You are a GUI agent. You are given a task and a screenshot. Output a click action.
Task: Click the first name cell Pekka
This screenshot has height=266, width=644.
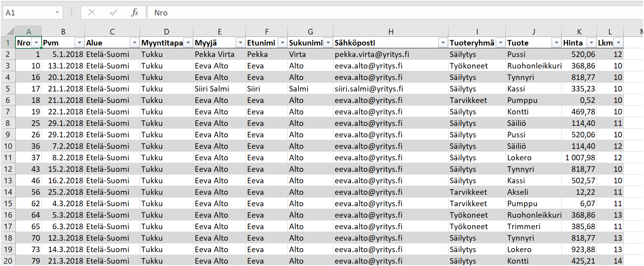tap(267, 54)
